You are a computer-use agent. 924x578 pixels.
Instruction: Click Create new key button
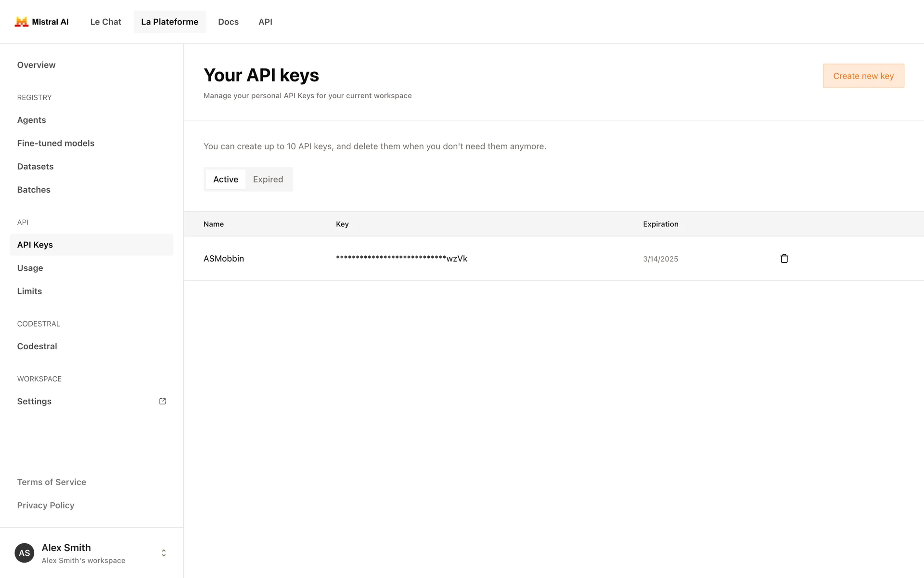pyautogui.click(x=863, y=76)
